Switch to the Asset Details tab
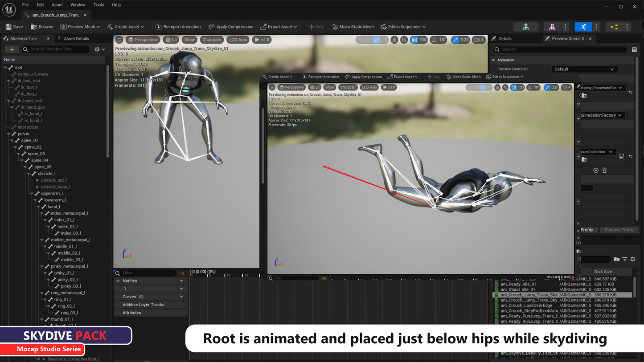644x362 pixels. (x=76, y=39)
